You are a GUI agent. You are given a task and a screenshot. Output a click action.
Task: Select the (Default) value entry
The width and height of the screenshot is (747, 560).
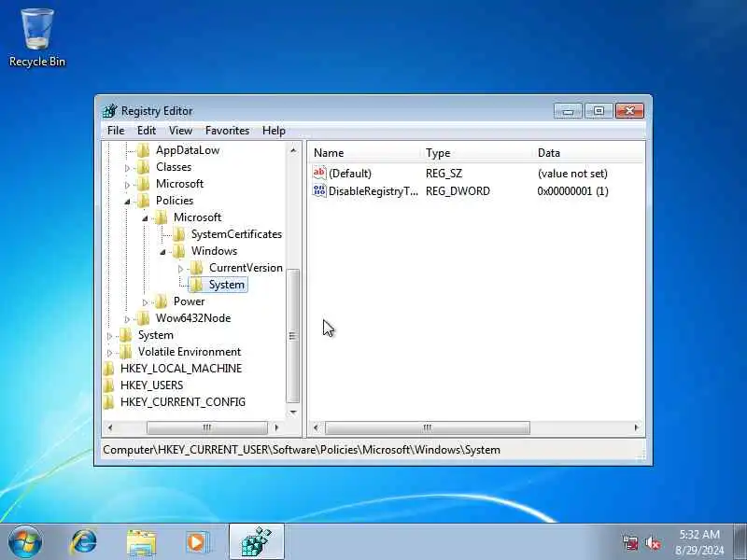[349, 174]
